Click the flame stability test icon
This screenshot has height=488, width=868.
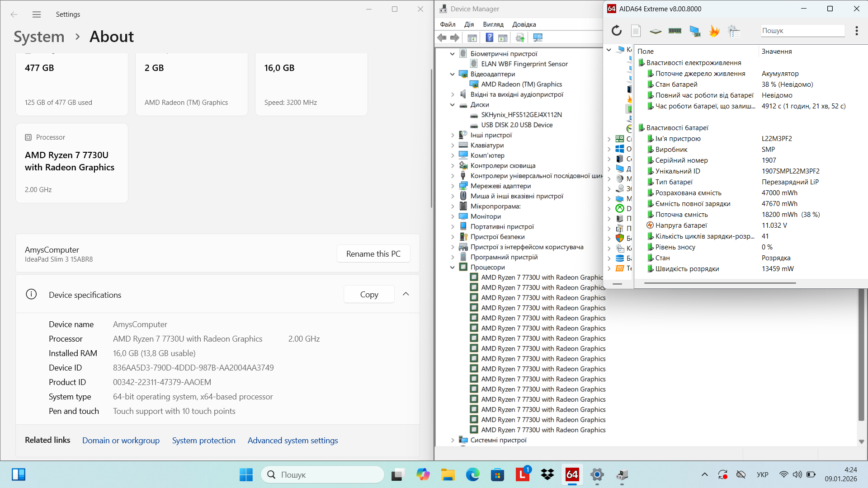tap(714, 31)
